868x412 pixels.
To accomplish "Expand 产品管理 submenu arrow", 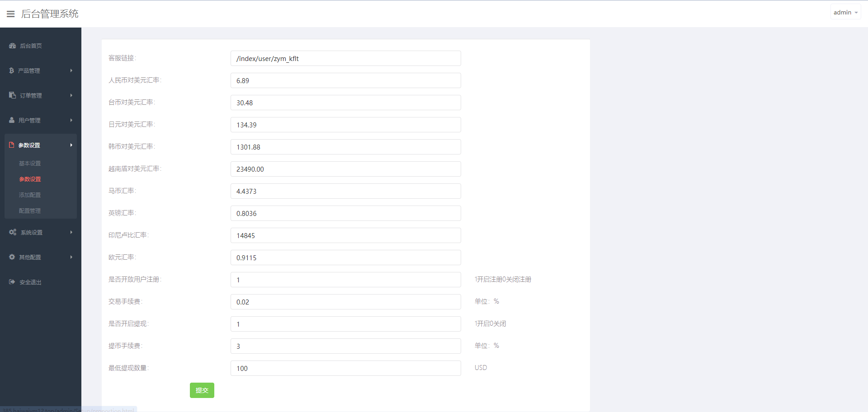I will [71, 70].
